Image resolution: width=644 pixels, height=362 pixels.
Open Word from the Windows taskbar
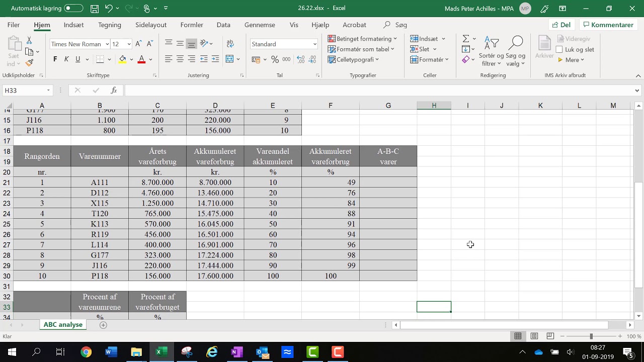click(x=111, y=352)
